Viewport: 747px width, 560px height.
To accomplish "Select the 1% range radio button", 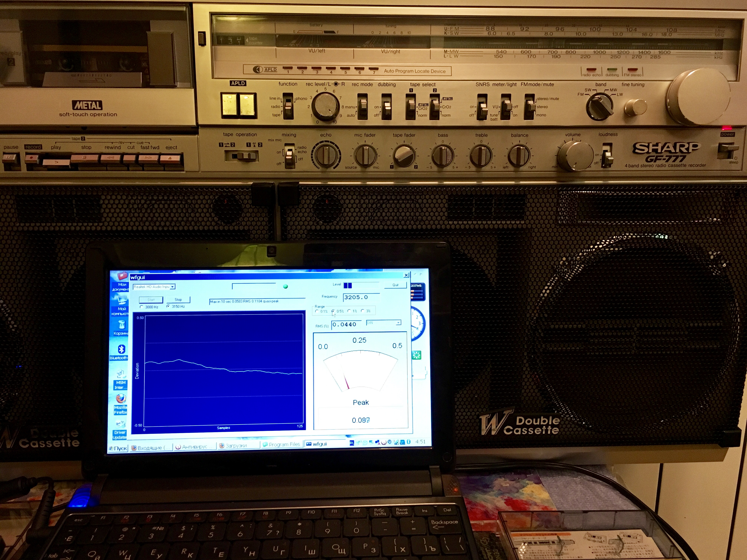I will pos(349,311).
